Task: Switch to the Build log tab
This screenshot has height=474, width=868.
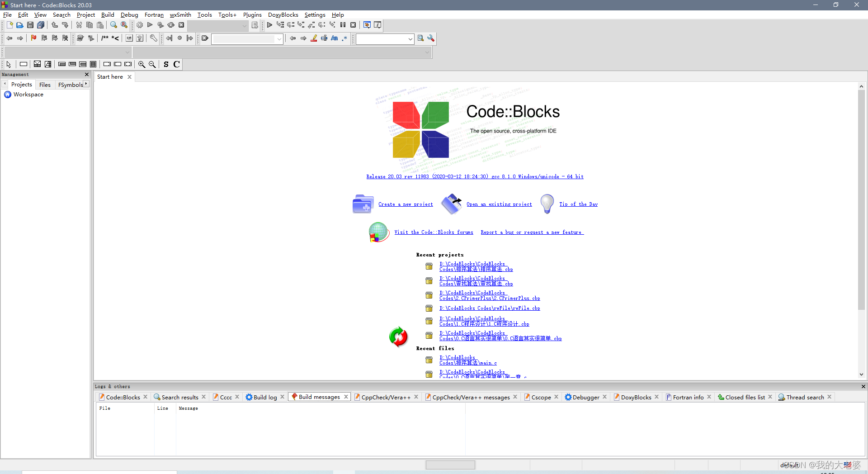Action: (x=265, y=397)
